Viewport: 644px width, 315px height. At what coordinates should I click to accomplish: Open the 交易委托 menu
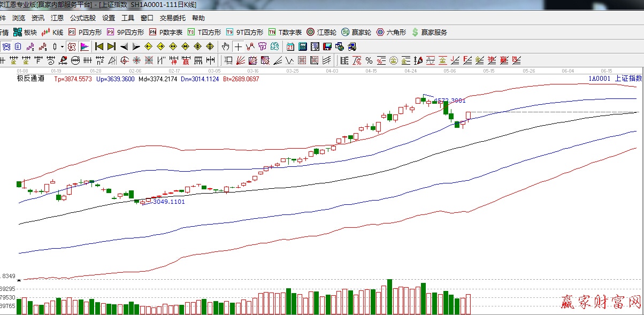click(171, 18)
